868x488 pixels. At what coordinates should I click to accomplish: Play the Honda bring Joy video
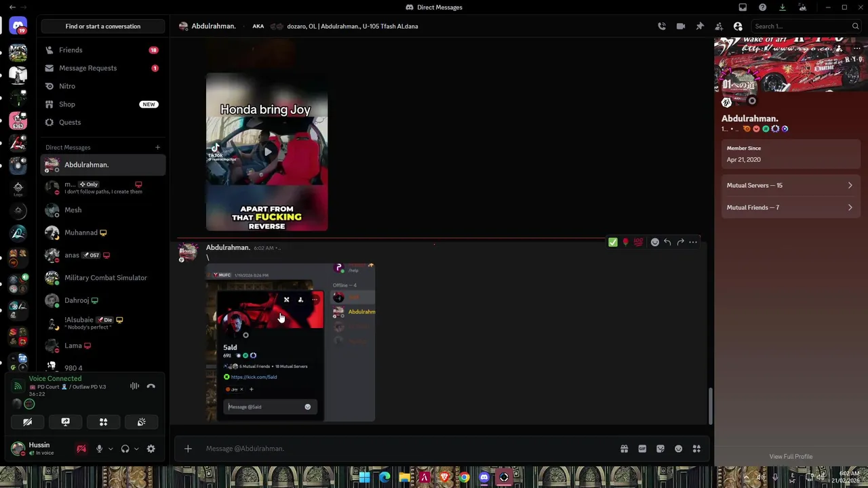pos(267,152)
